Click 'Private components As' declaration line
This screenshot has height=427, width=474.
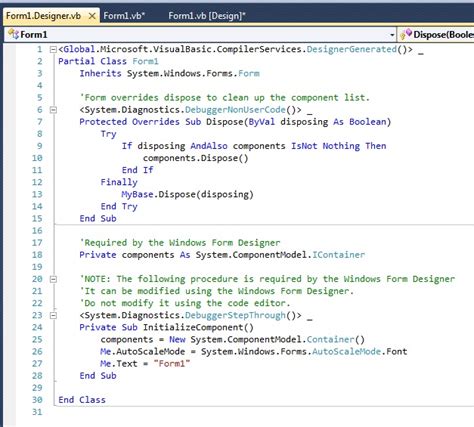(222, 255)
